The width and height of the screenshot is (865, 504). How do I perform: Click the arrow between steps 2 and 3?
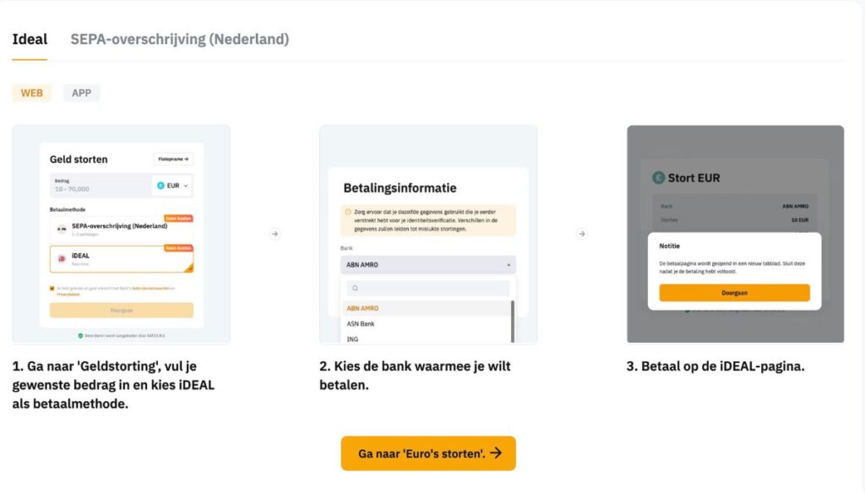pyautogui.click(x=582, y=234)
